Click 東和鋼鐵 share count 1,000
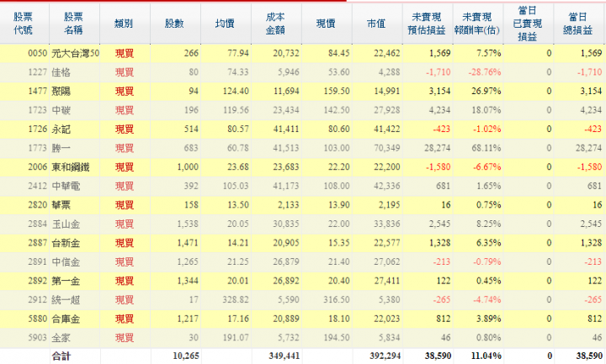This screenshot has height=364, width=606. (188, 166)
